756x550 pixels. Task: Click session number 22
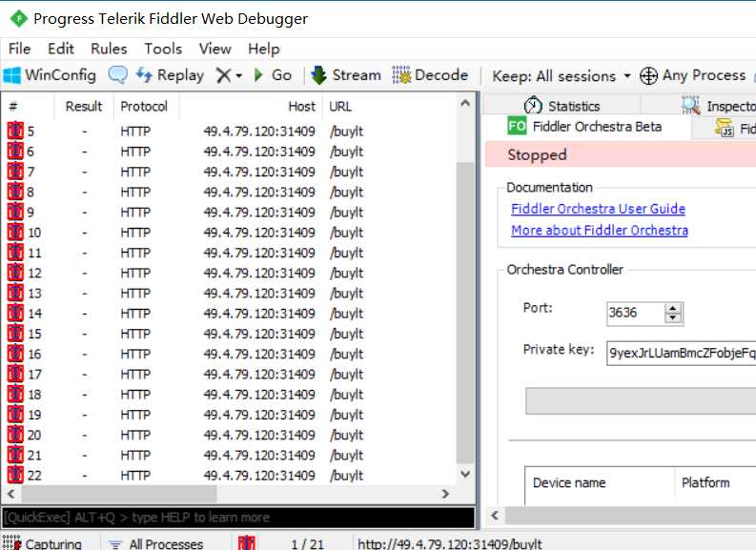34,476
